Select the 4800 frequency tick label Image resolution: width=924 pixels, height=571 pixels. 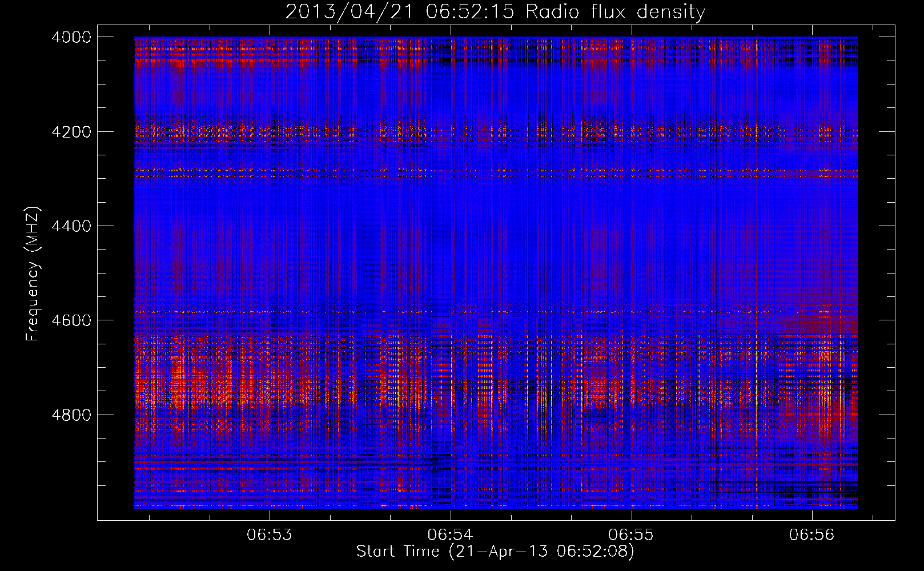click(71, 415)
